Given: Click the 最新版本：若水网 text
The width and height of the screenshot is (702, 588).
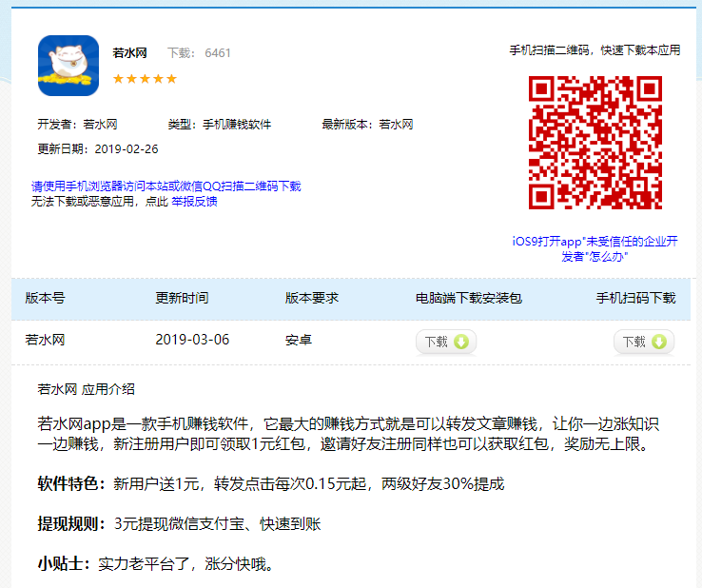Looking at the screenshot, I should [367, 124].
